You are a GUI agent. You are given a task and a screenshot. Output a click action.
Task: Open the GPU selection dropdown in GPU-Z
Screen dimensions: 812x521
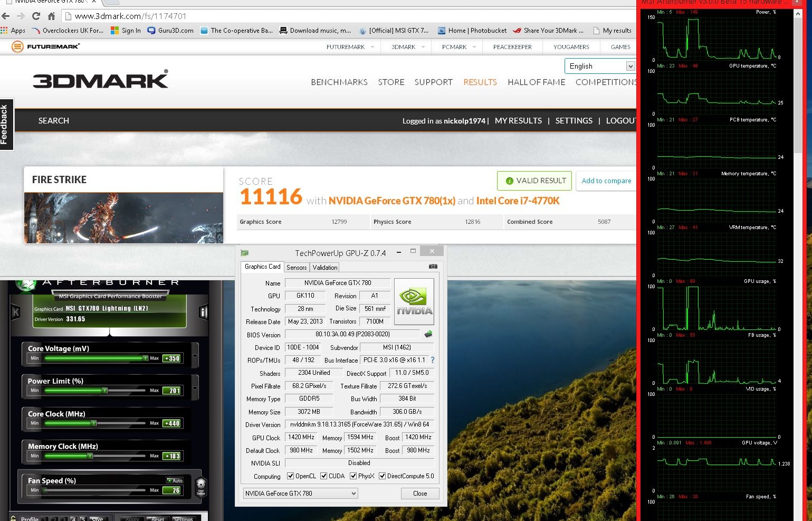pos(300,494)
